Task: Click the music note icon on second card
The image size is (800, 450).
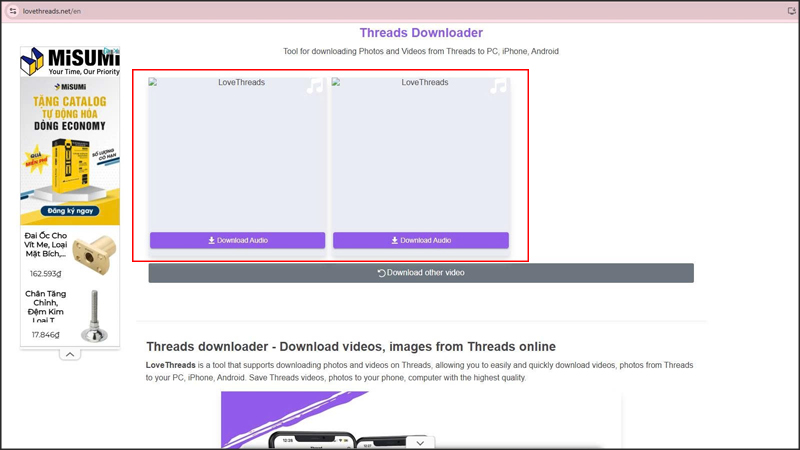Action: click(x=498, y=87)
